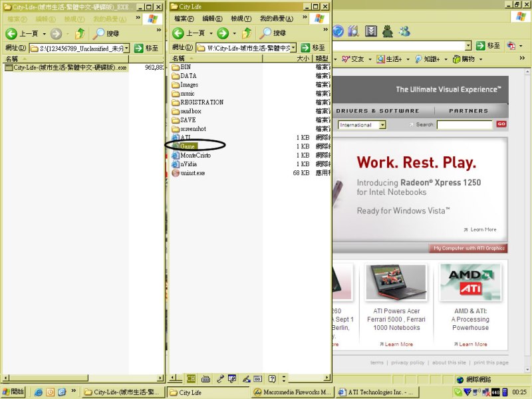Click Learn More under Radeon Xpress 1250 banner
532x399 pixels.
480,229
